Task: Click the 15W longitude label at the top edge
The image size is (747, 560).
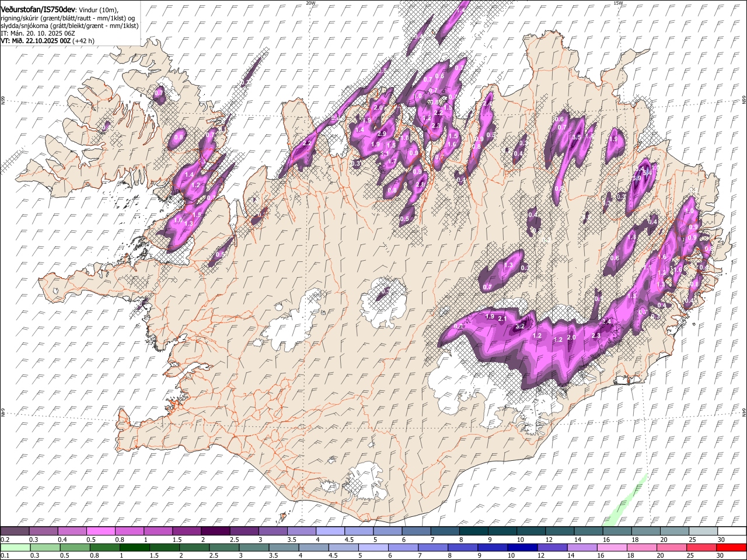Action: point(618,3)
